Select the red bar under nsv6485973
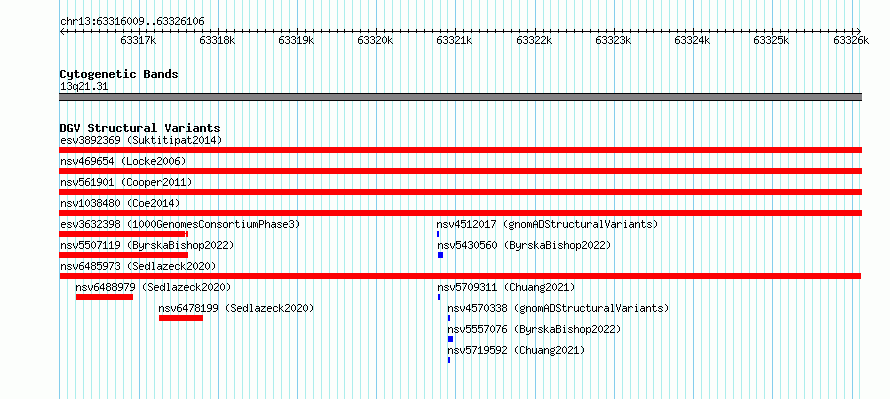The image size is (890, 399). 460,276
